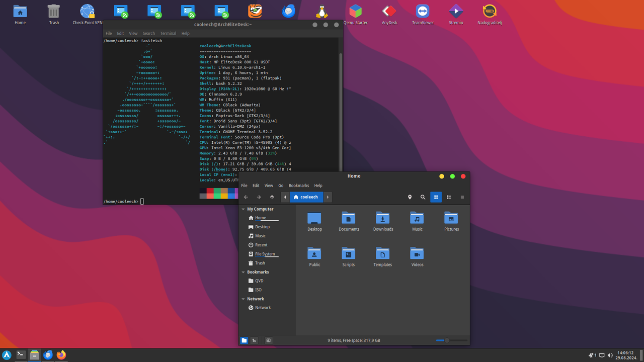Click the Nemo window button in taskbar

(x=34, y=355)
